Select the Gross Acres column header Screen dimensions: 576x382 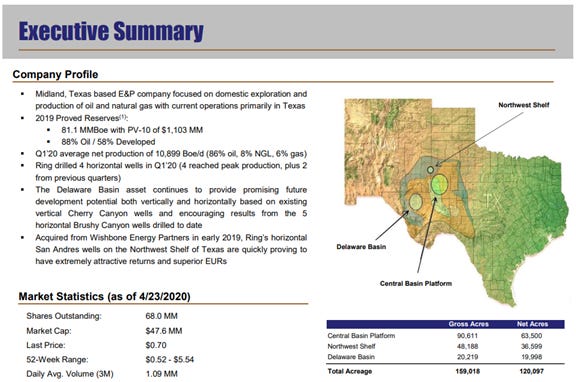coord(468,324)
